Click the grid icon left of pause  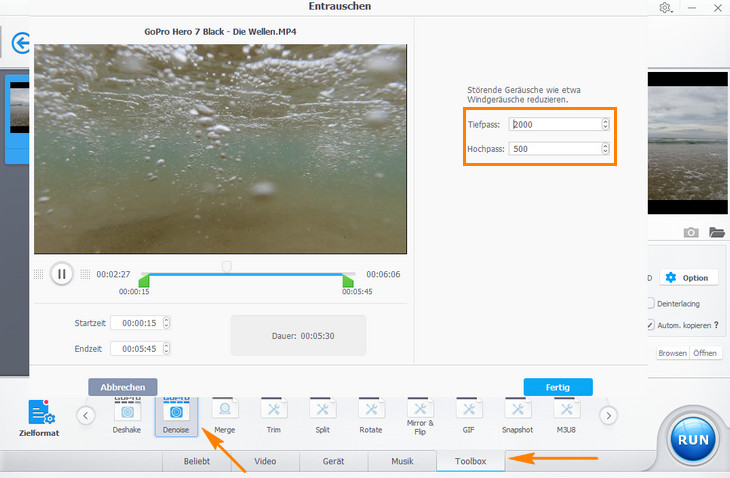click(x=39, y=274)
